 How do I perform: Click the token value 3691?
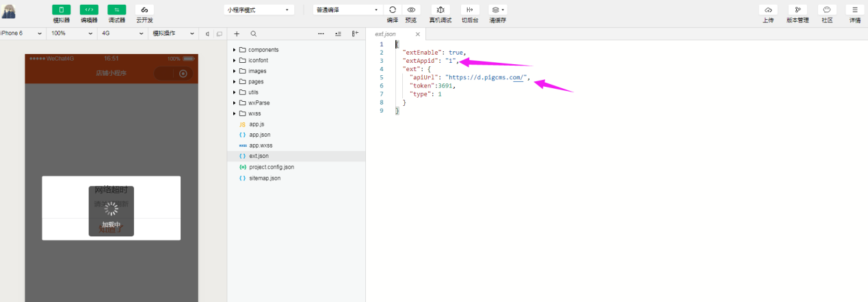coord(445,85)
